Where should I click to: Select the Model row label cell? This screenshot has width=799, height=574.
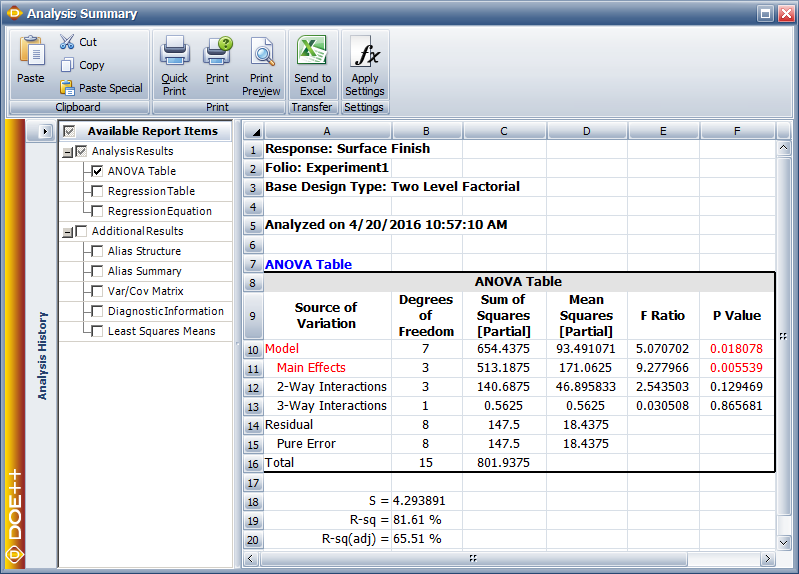tap(328, 349)
